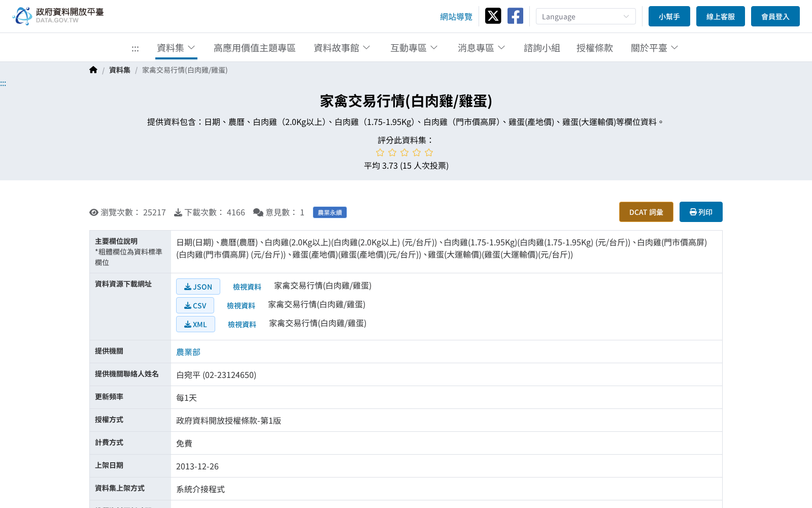812x508 pixels.
Task: Click the 會員登入 button
Action: (775, 16)
